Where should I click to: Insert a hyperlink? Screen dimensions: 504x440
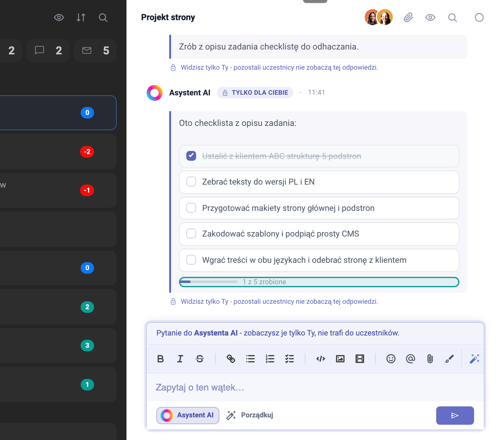231,359
